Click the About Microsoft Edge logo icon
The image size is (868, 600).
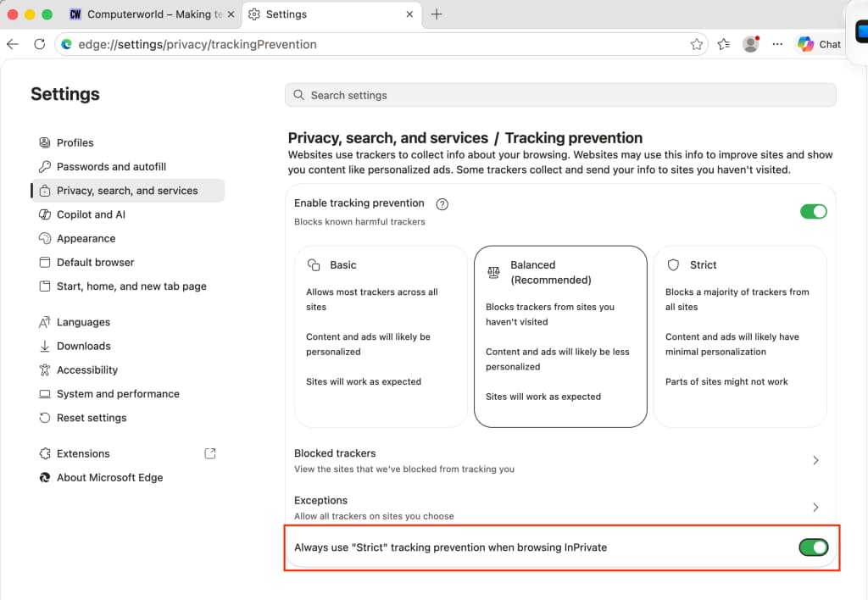(45, 478)
